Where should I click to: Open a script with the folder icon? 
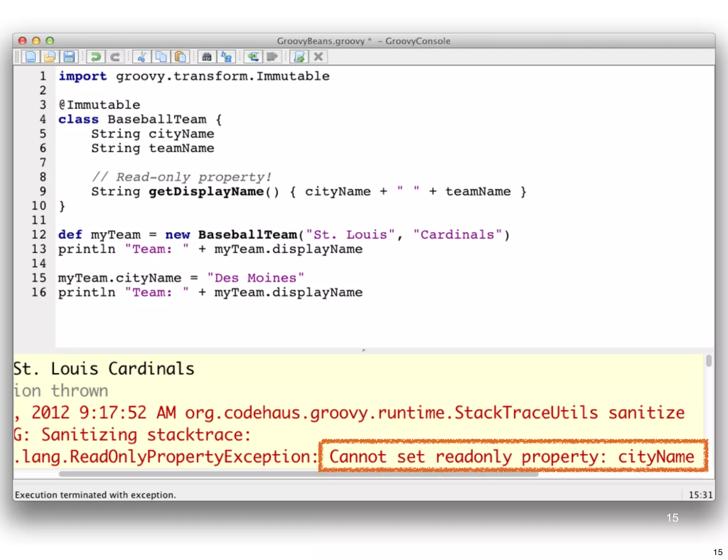50,57
